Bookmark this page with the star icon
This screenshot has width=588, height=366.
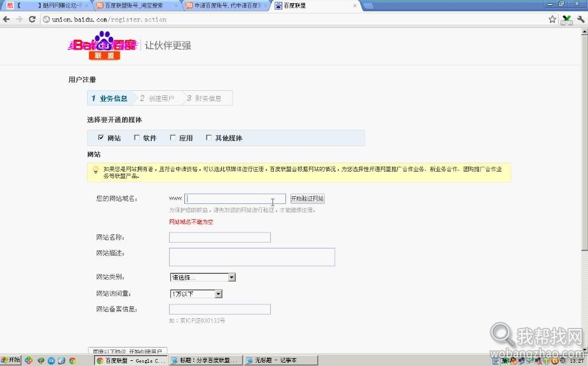552,19
